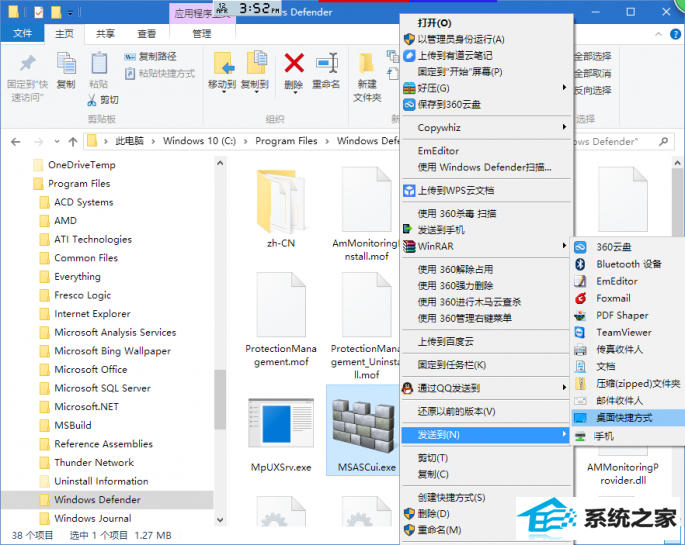
Task: Click the navigation pane scroll up arrow
Action: 220,163
